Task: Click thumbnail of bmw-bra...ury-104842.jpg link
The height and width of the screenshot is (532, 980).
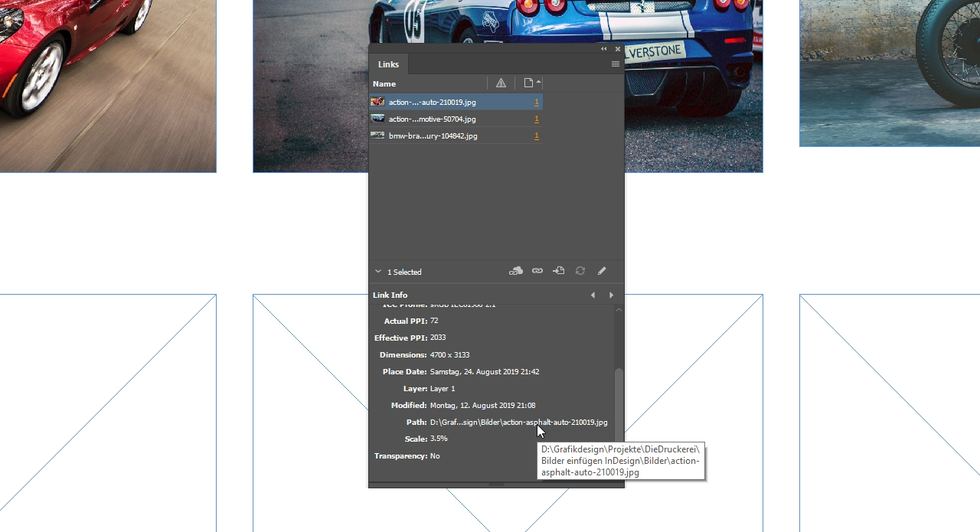Action: pos(377,135)
